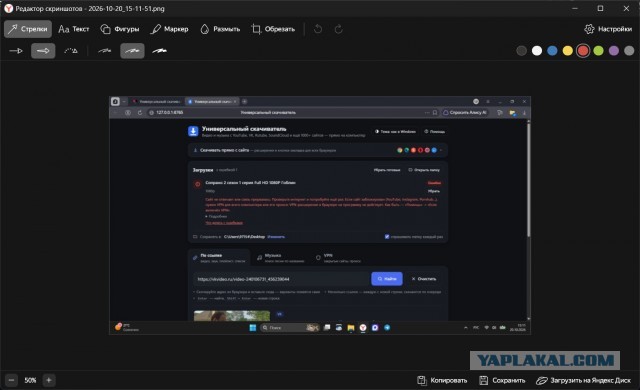Select the Стрелки arrows tool
The image size is (640, 390).
coord(28,29)
